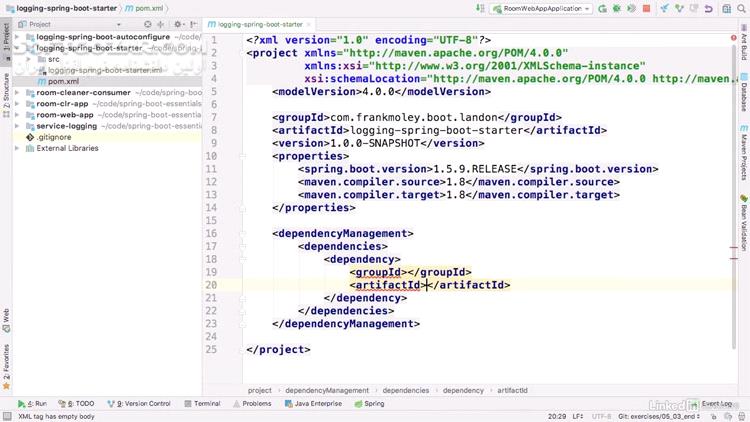Screen dimensions: 750x422
Task: Click Scroll from Source target icon
Action: (x=148, y=24)
